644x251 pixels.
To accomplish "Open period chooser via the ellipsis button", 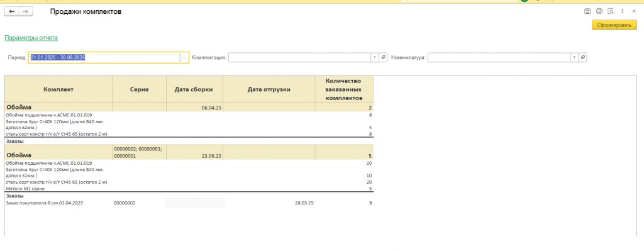I will click(184, 58).
